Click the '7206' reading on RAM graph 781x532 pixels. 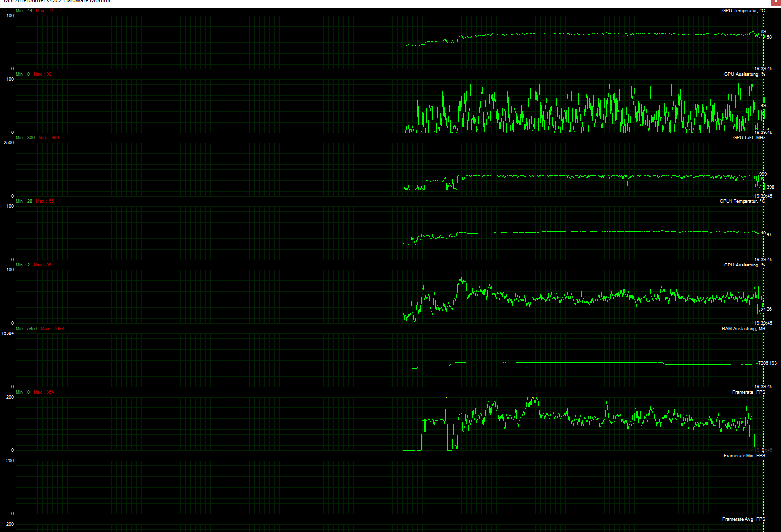pyautogui.click(x=763, y=363)
